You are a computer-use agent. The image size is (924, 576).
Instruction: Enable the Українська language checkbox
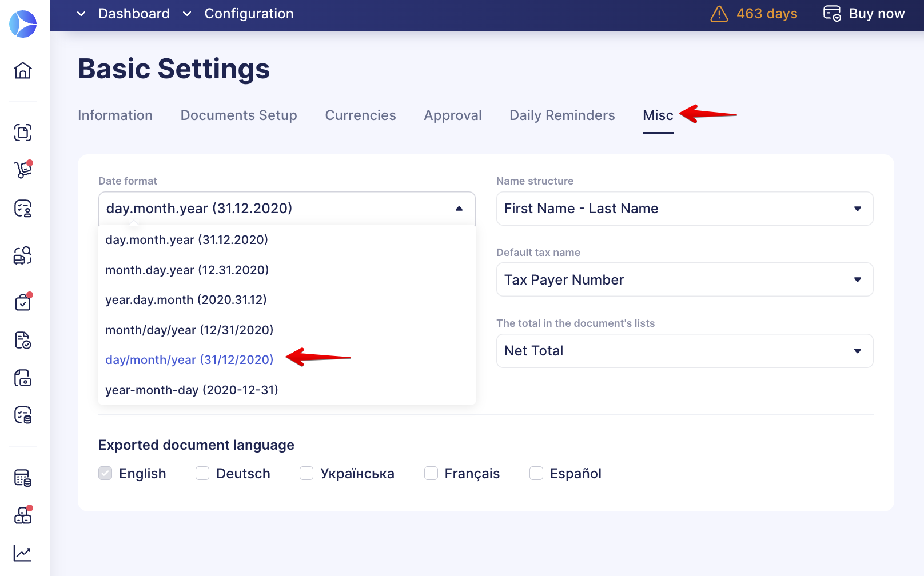pos(306,473)
